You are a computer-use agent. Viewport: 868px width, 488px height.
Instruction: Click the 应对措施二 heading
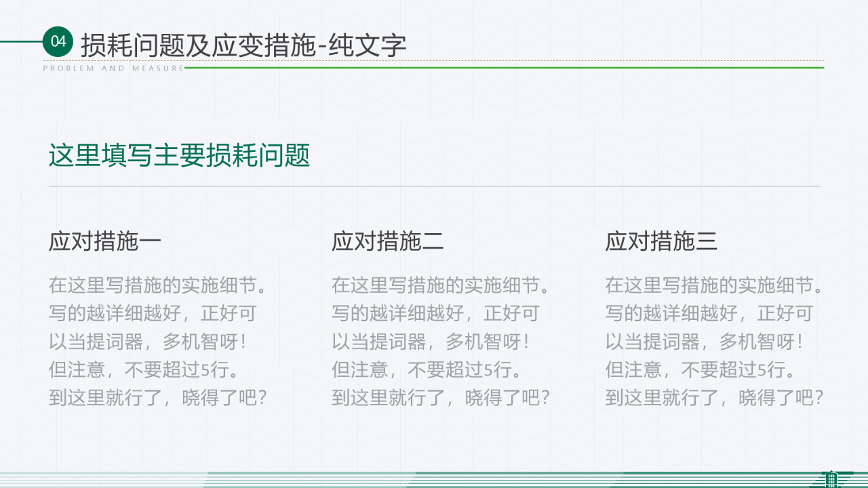coord(387,241)
